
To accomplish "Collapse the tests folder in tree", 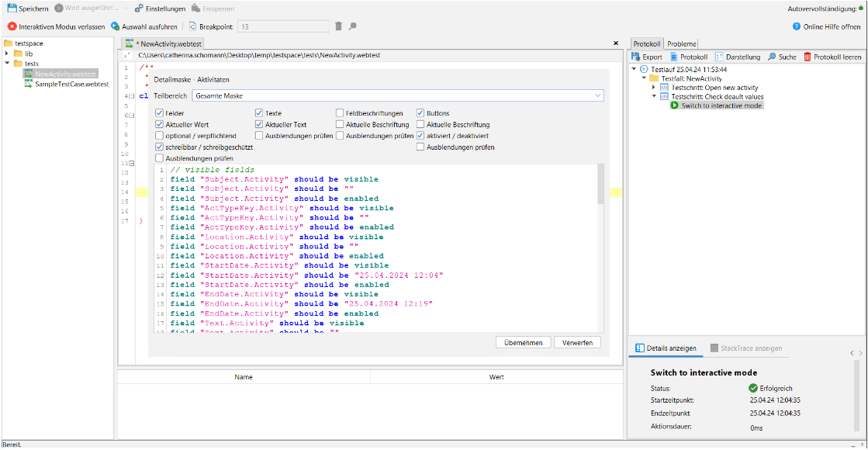I will pyautogui.click(x=7, y=64).
